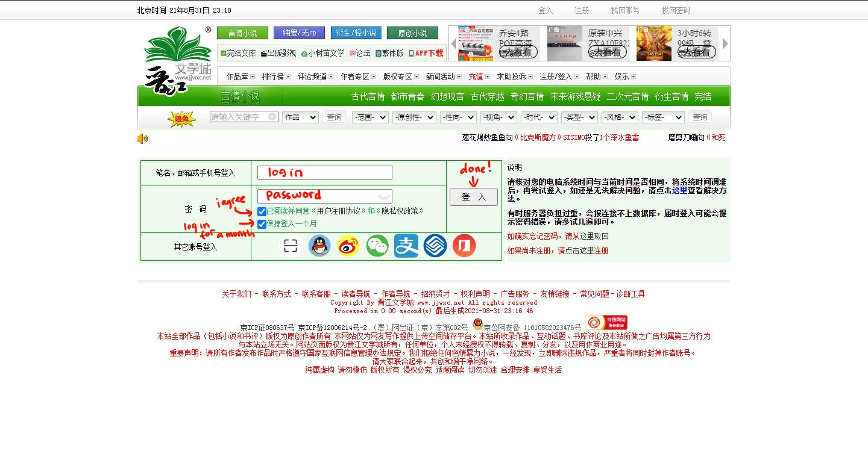Open the 排行榜 navigation menu
Image resolution: width=868 pixels, height=454 pixels.
[x=276, y=76]
